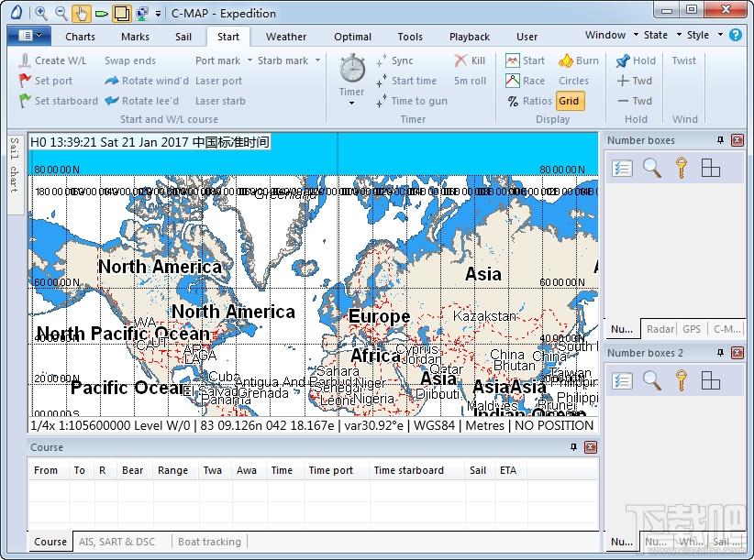754x560 pixels.
Task: Click the Twist wind button
Action: pyautogui.click(x=683, y=60)
